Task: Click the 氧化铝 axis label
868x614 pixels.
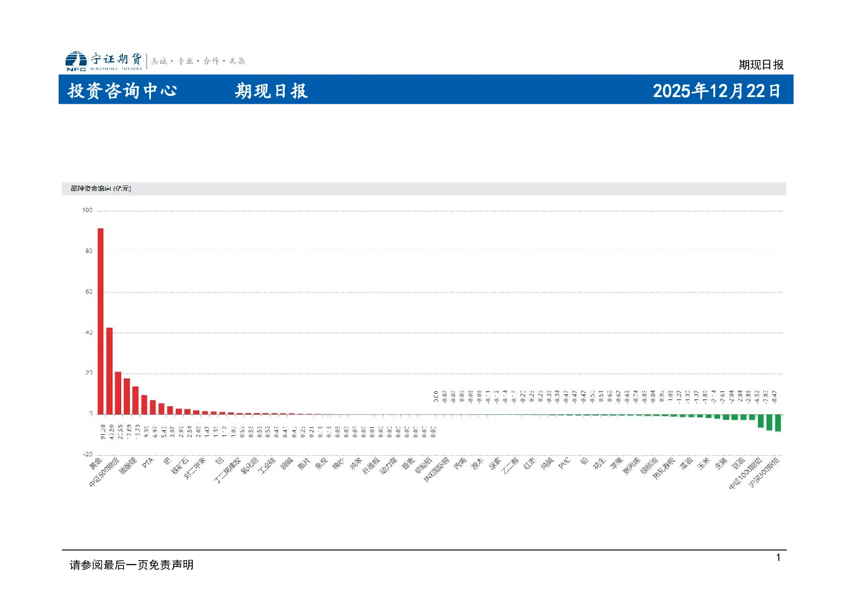Action: point(249,466)
